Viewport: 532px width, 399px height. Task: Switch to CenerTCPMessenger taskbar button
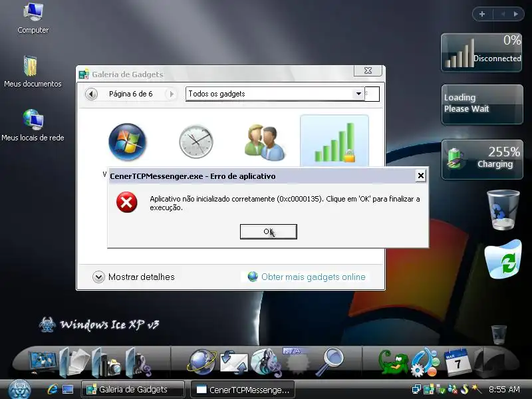coord(242,390)
